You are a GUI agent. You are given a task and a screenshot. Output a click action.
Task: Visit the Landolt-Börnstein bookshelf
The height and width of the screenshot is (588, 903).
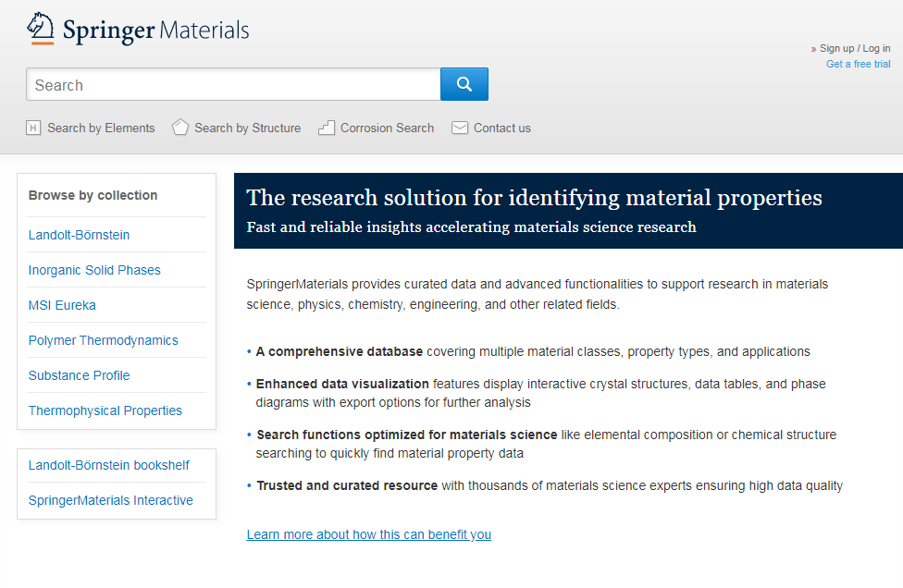coord(109,465)
